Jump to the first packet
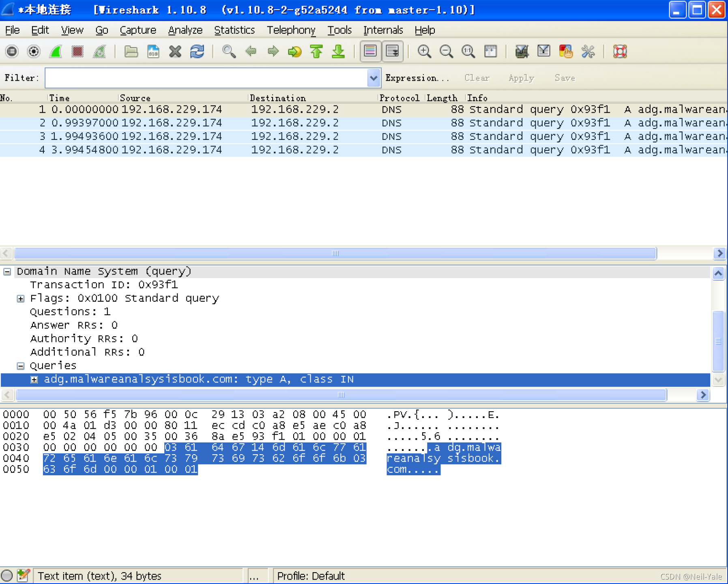This screenshot has width=728, height=584. point(316,52)
